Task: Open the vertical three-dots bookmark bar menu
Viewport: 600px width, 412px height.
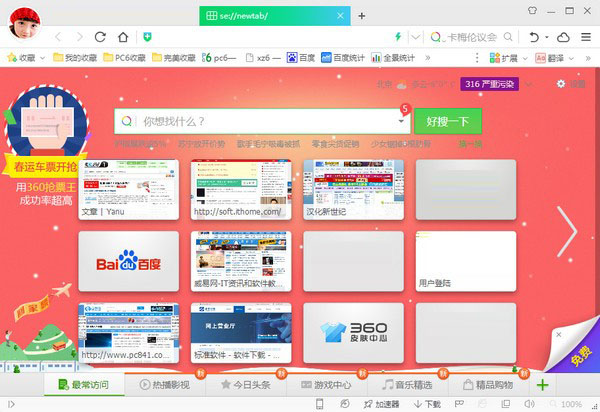Action: point(477,58)
